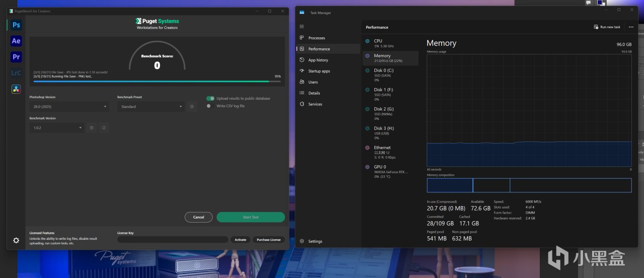Open Photoshop Version dropdown showing 26.0 (2025)

click(x=69, y=107)
